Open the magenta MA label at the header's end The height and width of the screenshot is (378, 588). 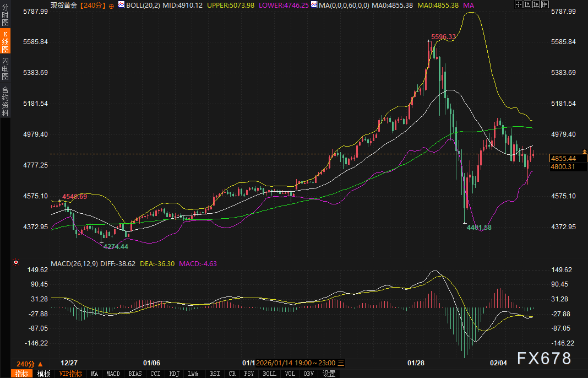469,5
